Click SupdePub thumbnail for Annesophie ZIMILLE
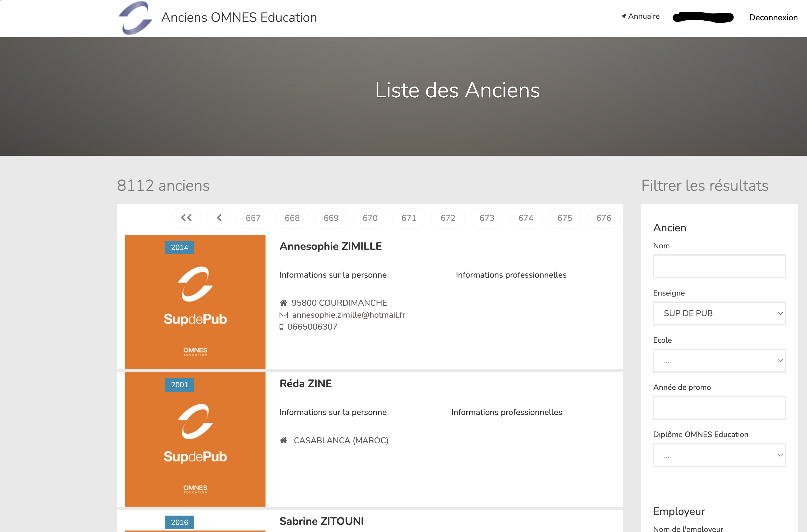Screen dimensions: 807x532 [x=195, y=301]
